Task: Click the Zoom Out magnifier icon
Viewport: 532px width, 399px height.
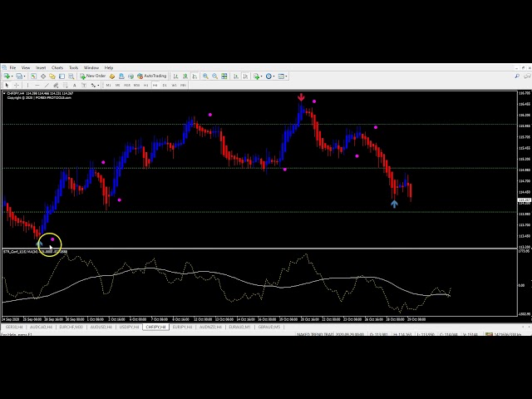Action: point(214,76)
